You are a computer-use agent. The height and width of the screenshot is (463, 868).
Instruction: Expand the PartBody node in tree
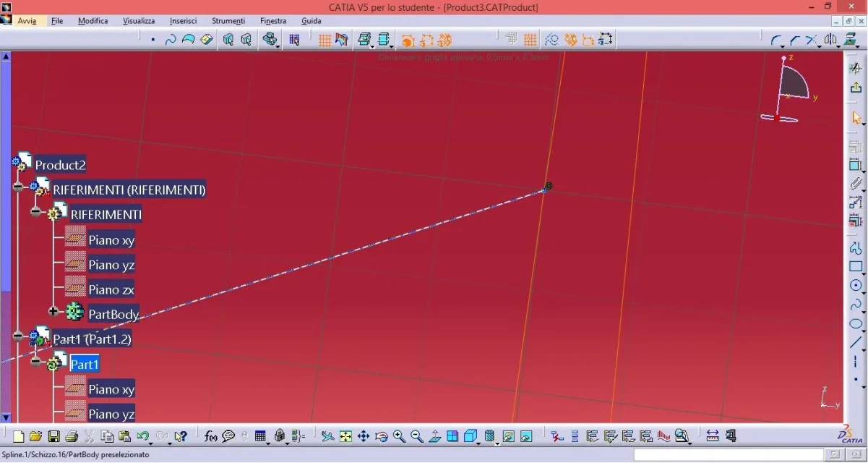pyautogui.click(x=53, y=312)
